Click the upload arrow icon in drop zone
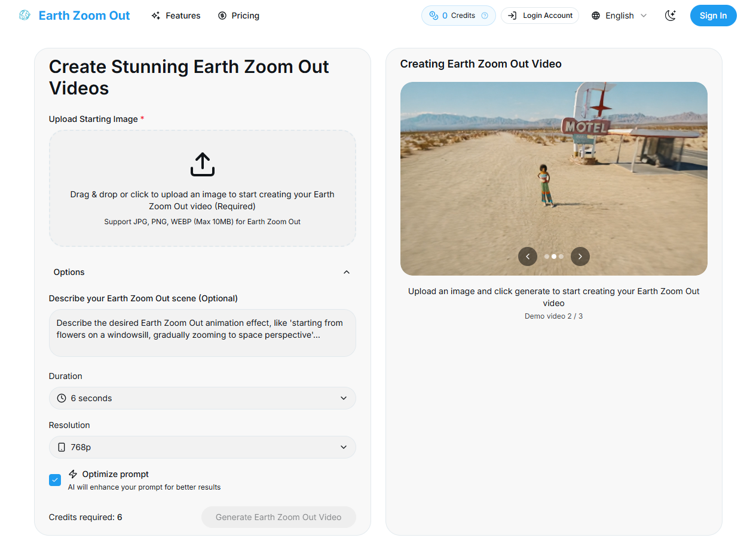The height and width of the screenshot is (547, 756). [203, 164]
